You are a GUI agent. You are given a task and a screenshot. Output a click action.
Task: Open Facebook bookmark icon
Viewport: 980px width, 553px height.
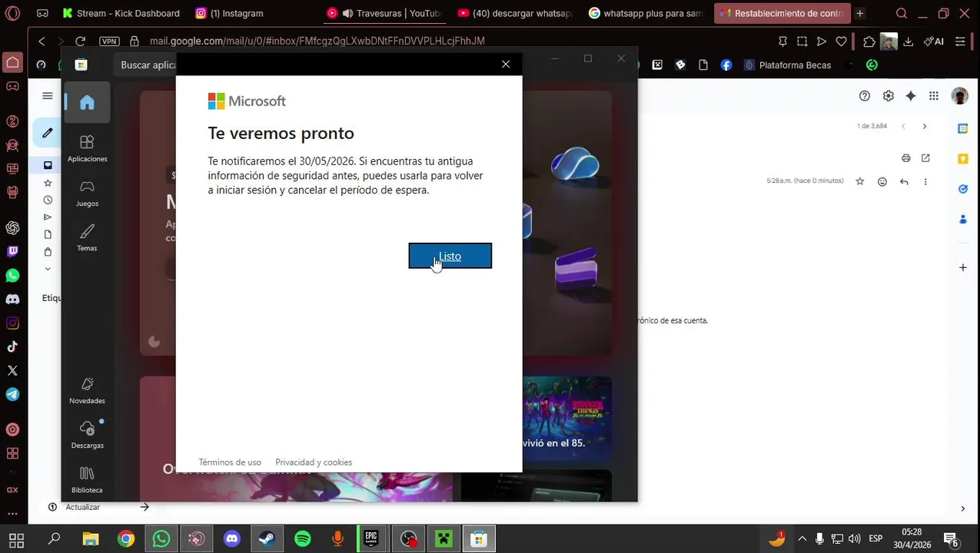pos(726,65)
